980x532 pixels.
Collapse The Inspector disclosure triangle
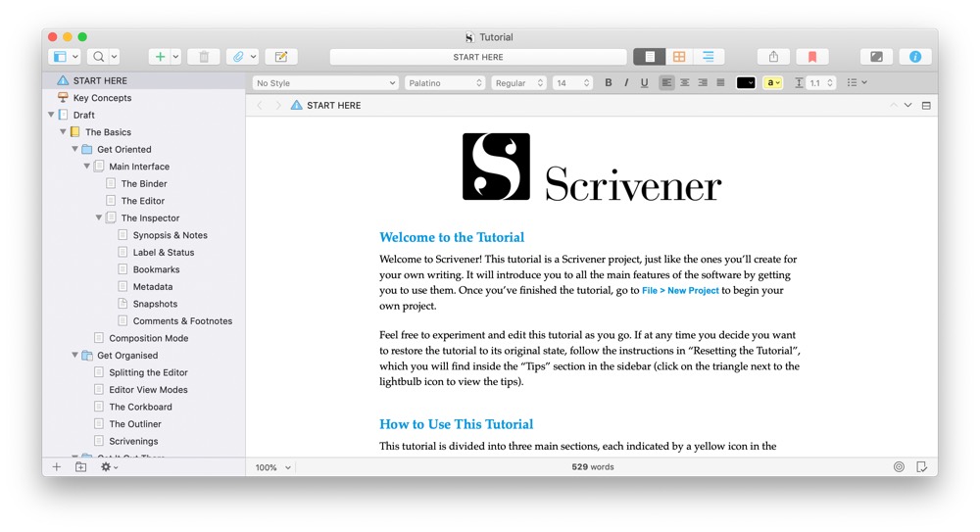99,218
